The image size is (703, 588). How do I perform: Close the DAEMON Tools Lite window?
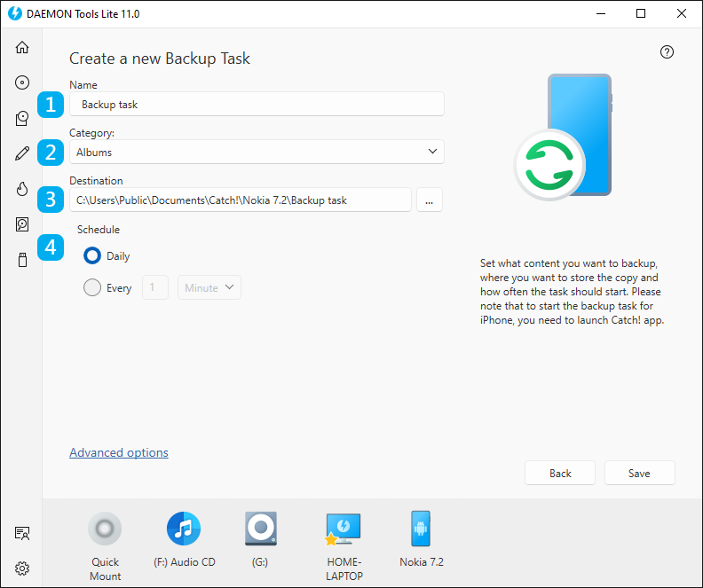click(682, 13)
